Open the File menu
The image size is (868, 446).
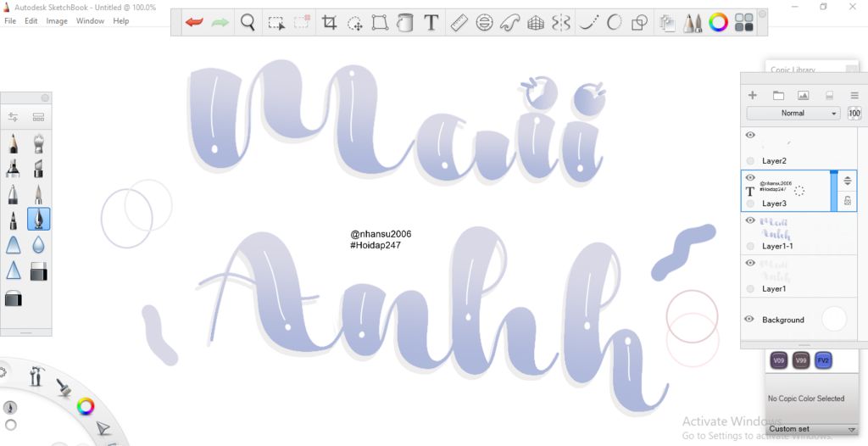coord(10,20)
